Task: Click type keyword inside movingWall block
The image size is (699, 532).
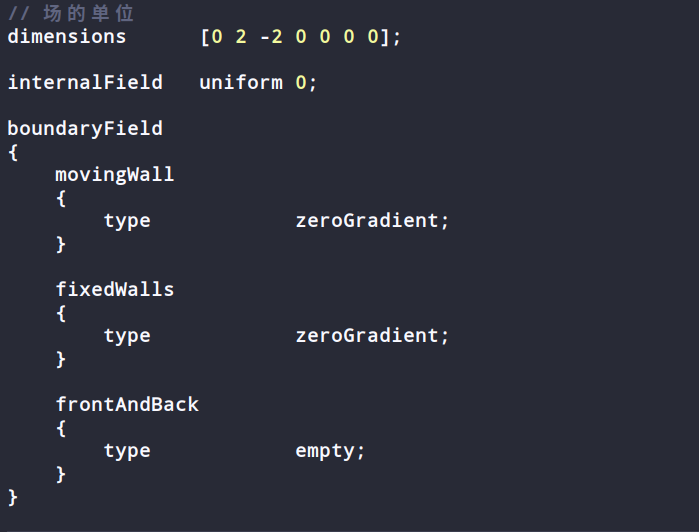Action: pyautogui.click(x=127, y=221)
